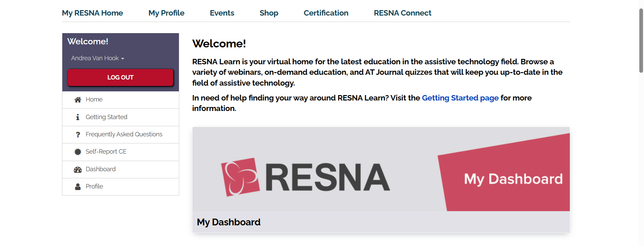
Task: Open the Home sidebar link
Action: pyautogui.click(x=121, y=100)
